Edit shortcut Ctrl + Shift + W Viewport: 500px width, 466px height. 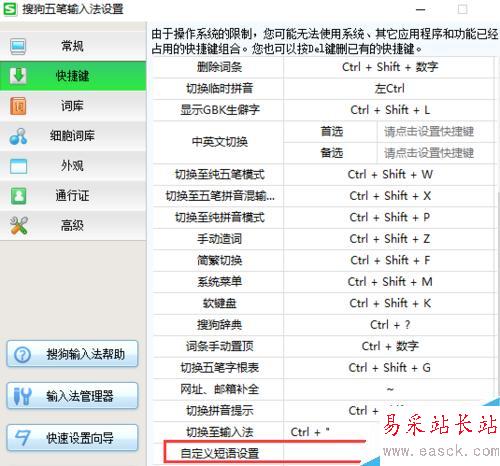(x=389, y=175)
